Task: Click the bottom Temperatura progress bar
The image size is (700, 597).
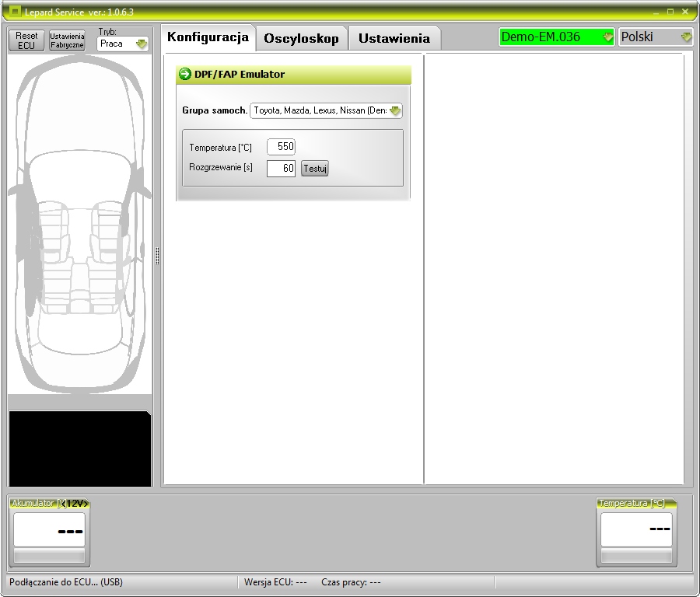Action: (636, 556)
